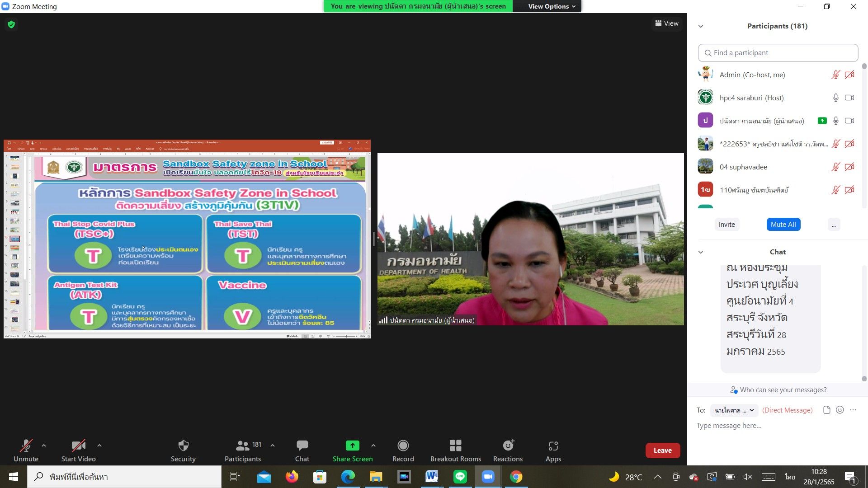Open Google Chrome from the taskbar

[x=516, y=477]
